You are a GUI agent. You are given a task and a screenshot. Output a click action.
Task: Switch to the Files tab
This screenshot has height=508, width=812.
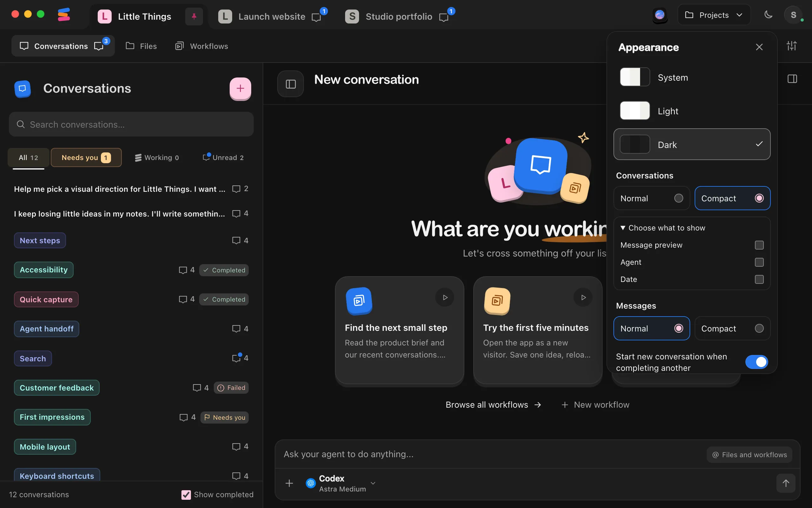coord(141,46)
